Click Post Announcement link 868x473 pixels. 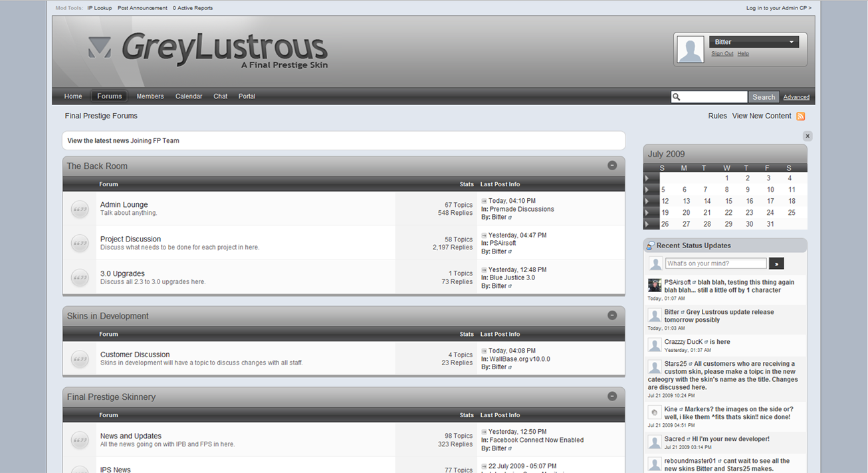(142, 8)
